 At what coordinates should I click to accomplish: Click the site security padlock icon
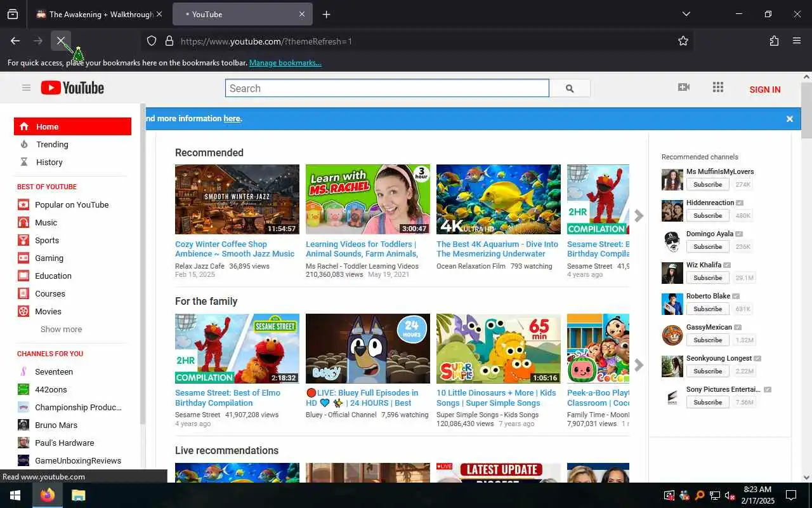[x=169, y=41]
